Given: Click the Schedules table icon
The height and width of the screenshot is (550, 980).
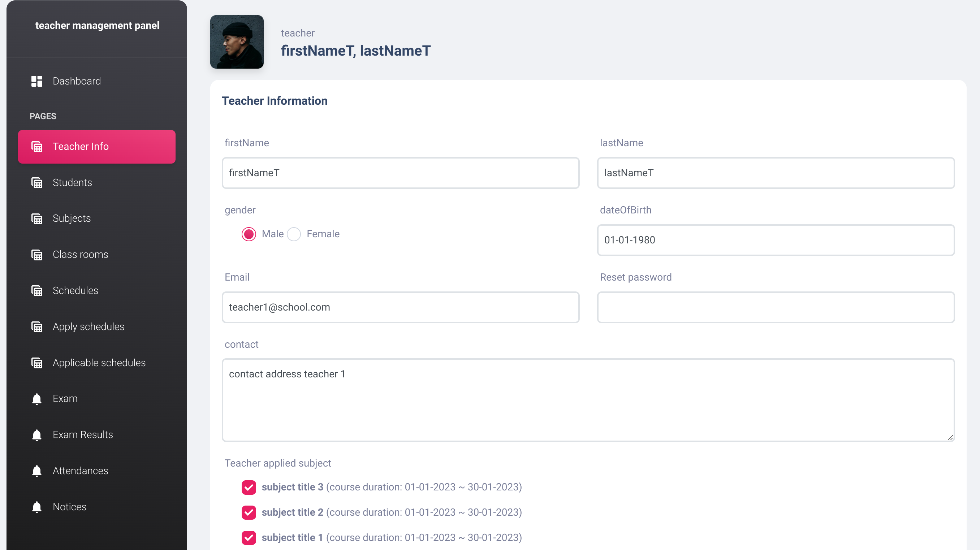Looking at the screenshot, I should (x=36, y=291).
